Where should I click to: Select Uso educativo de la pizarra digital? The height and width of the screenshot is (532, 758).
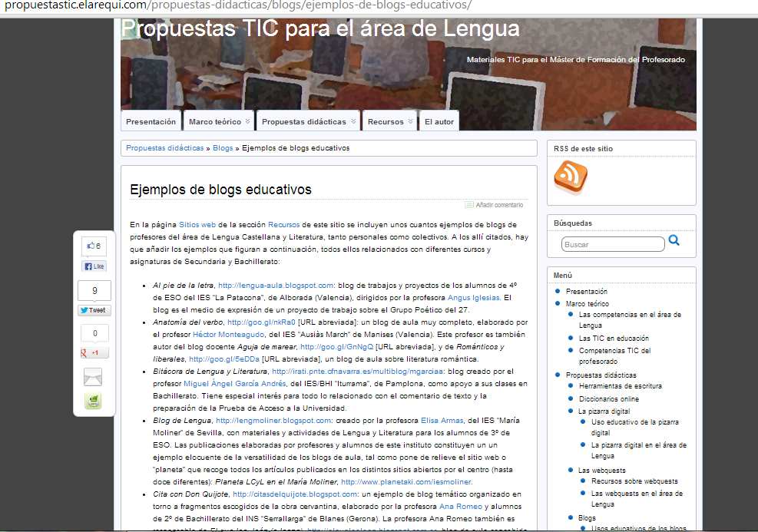point(634,428)
